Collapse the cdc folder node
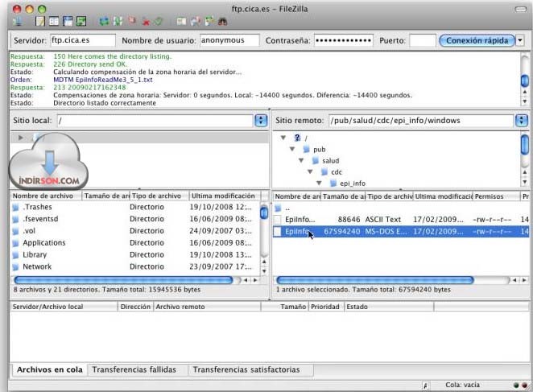Image resolution: width=533 pixels, height=392 pixels. 310,171
